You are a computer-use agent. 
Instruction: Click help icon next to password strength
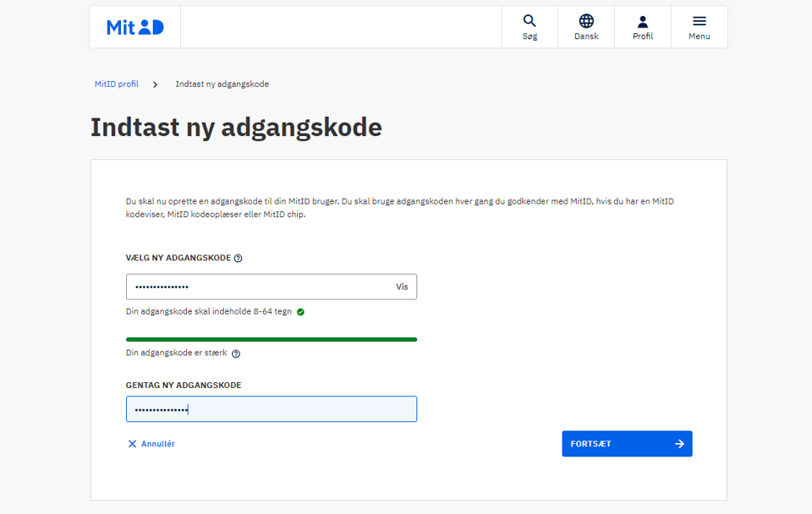pos(236,354)
